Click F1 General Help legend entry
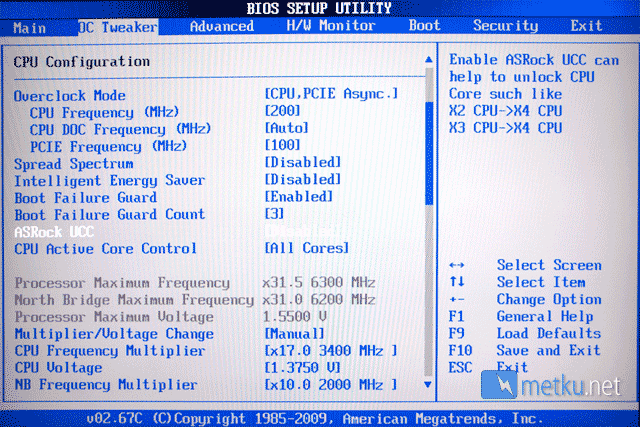Viewport: 640px width, 427px height. (521, 316)
